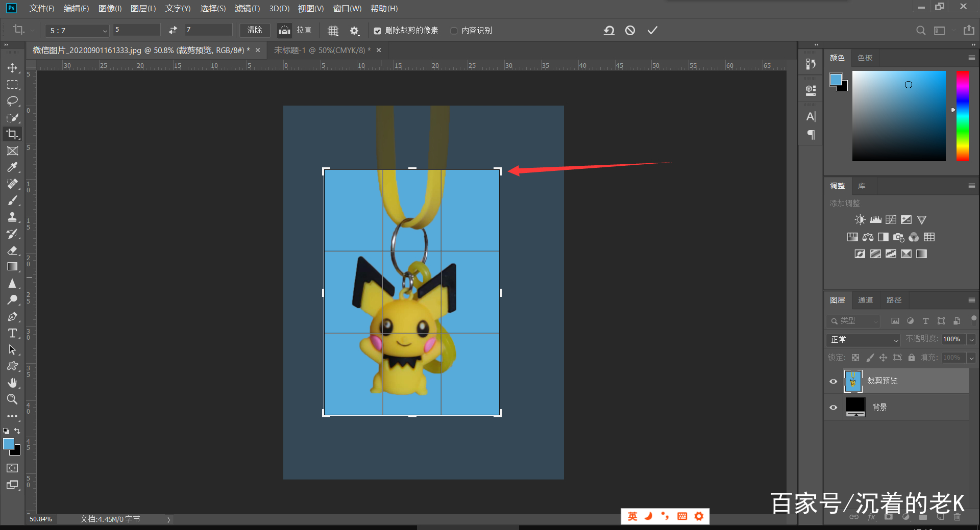Enable 内容识别 checkbox
Screen dimensions: 980x530
click(x=454, y=31)
